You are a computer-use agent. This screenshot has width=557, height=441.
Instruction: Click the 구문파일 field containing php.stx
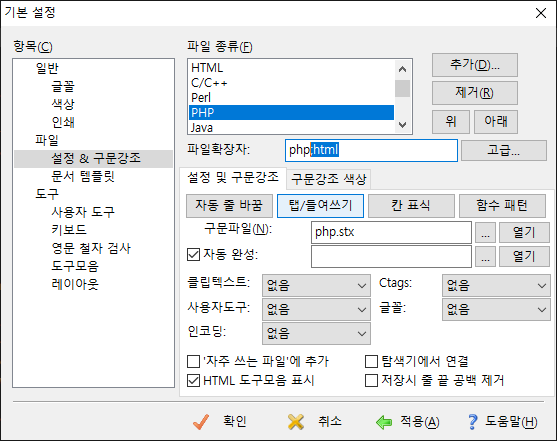pyautogui.click(x=391, y=233)
